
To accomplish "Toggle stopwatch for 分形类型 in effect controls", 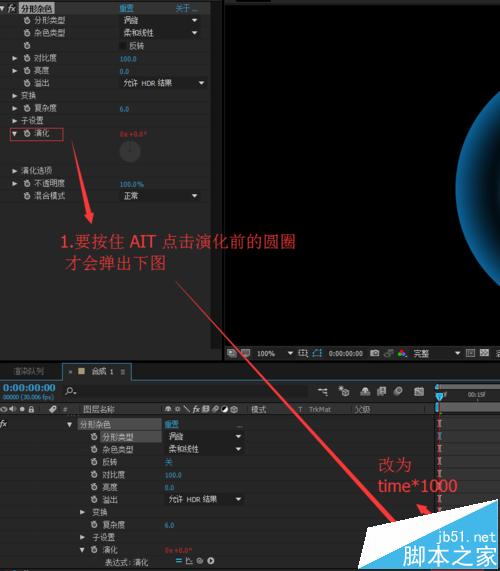I will point(27,20).
